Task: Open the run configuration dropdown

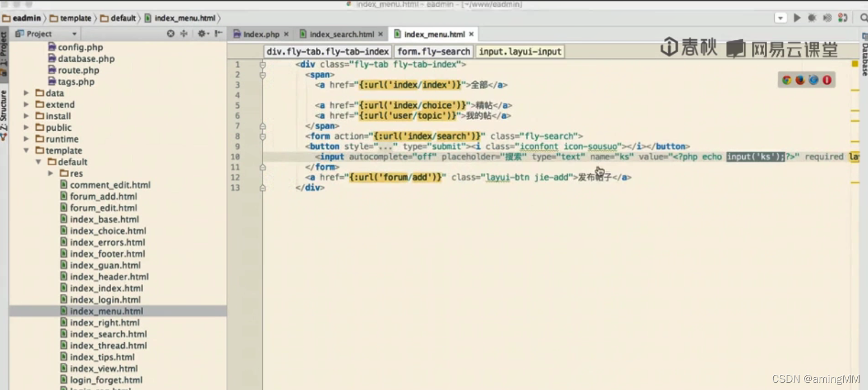Action: 780,18
